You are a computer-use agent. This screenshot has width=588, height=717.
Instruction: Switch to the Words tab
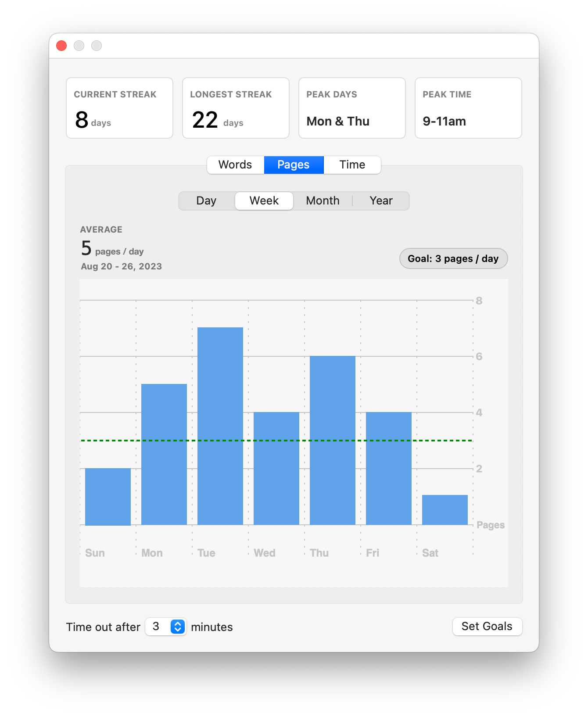point(235,165)
